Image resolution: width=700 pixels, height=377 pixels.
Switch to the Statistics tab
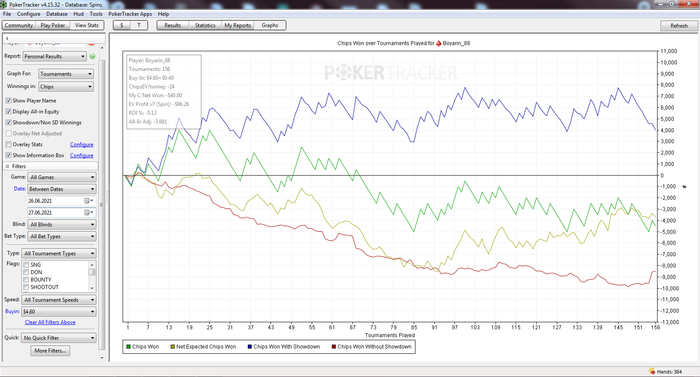point(205,25)
